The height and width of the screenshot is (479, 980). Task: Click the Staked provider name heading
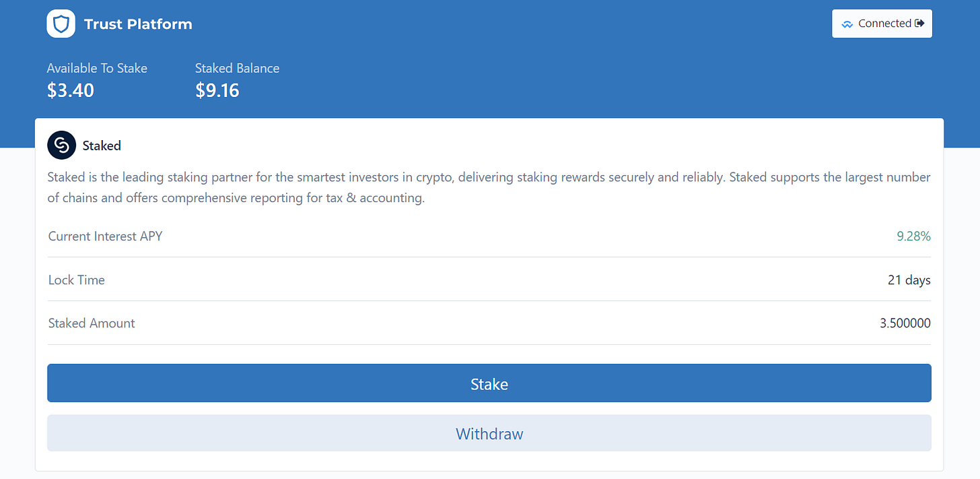(x=102, y=146)
